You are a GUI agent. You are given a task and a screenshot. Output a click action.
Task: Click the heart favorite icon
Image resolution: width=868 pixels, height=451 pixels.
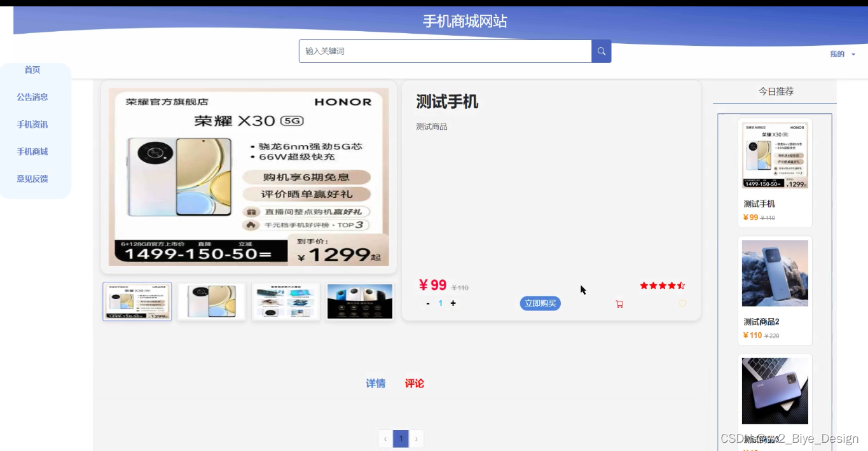coord(682,303)
